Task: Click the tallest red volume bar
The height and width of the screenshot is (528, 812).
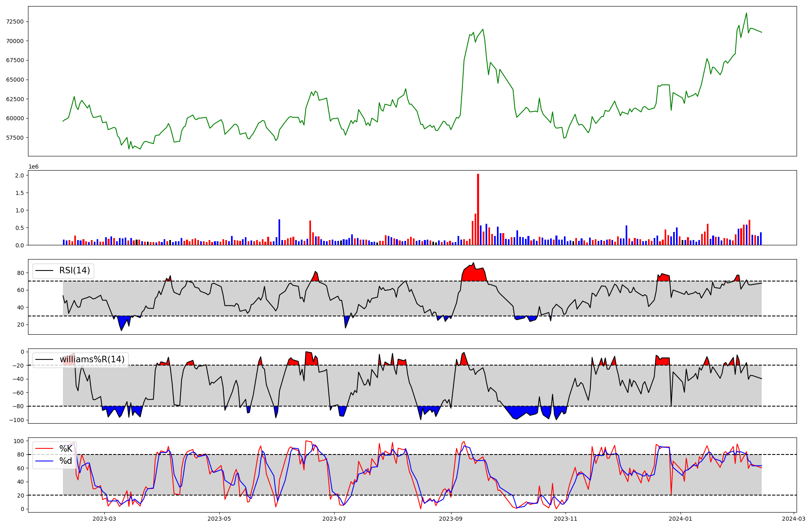Action: [x=478, y=209]
